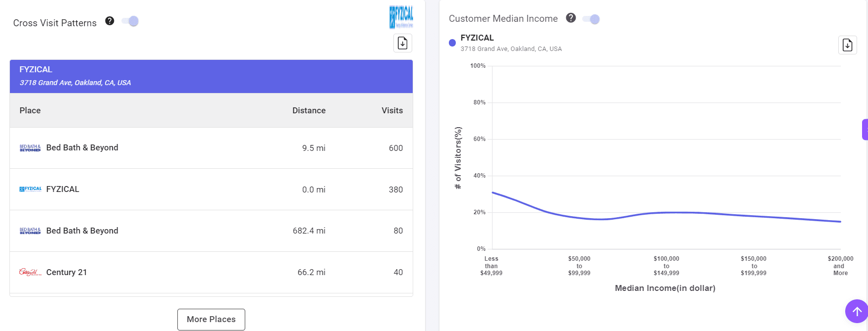The image size is (868, 331).
Task: Click the 66.2 mi distance value
Action: pyautogui.click(x=312, y=272)
